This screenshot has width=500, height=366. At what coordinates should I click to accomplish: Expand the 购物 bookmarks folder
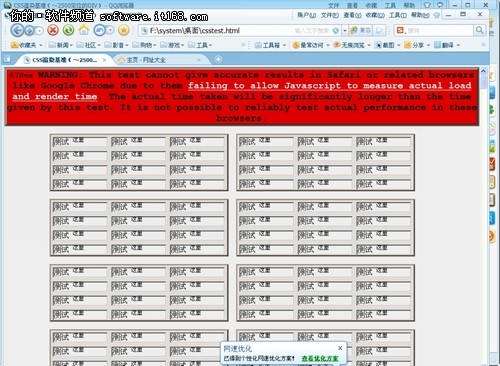pos(144,45)
